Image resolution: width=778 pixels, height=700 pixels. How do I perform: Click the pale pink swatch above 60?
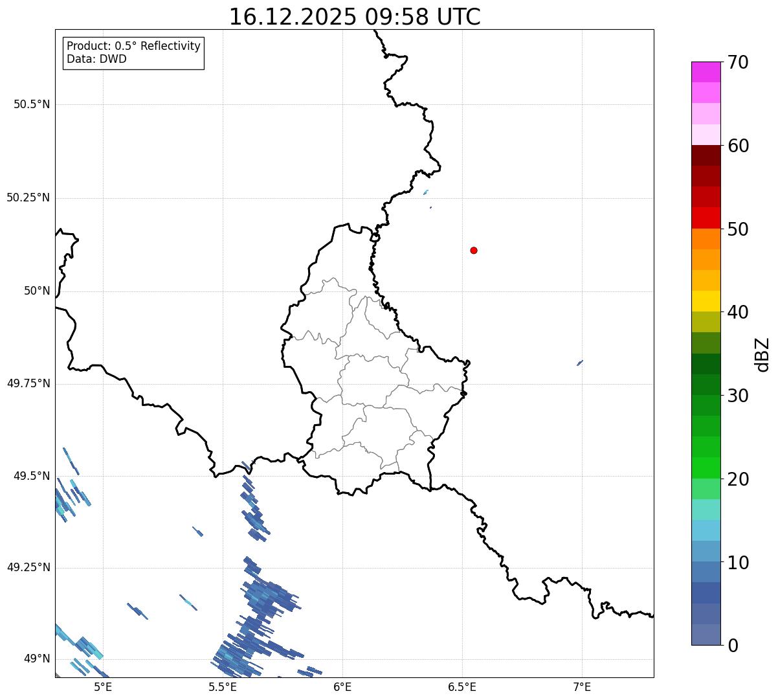706,135
